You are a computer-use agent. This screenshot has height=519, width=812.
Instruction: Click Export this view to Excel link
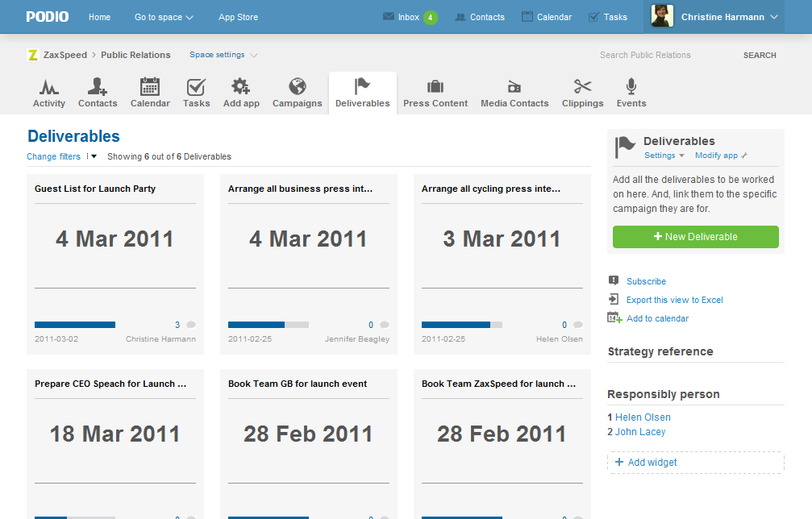[x=674, y=300]
